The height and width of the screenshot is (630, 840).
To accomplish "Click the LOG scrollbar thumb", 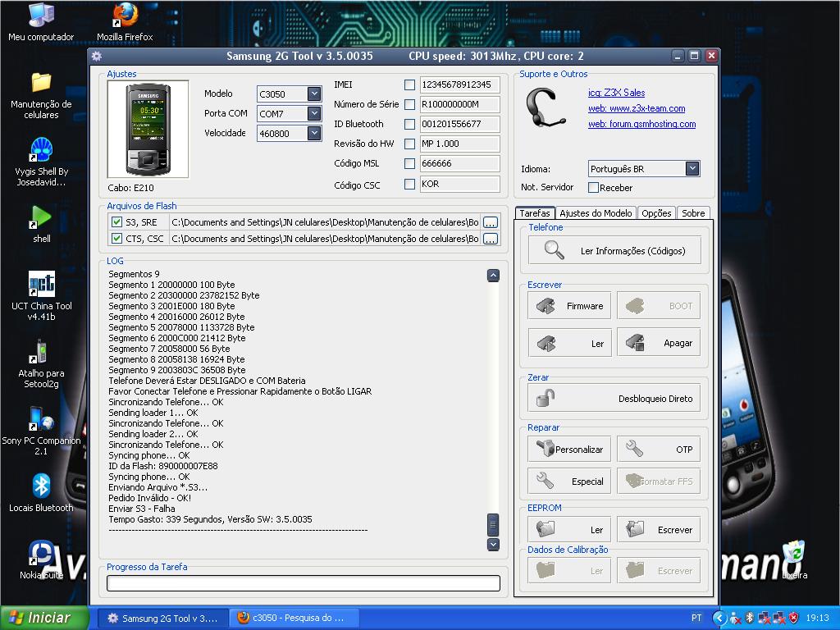I will click(493, 525).
